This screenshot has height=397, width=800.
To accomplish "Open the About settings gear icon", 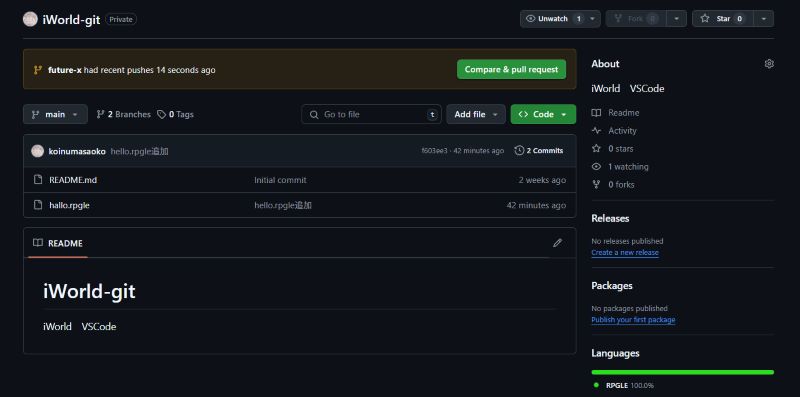I will click(x=769, y=64).
